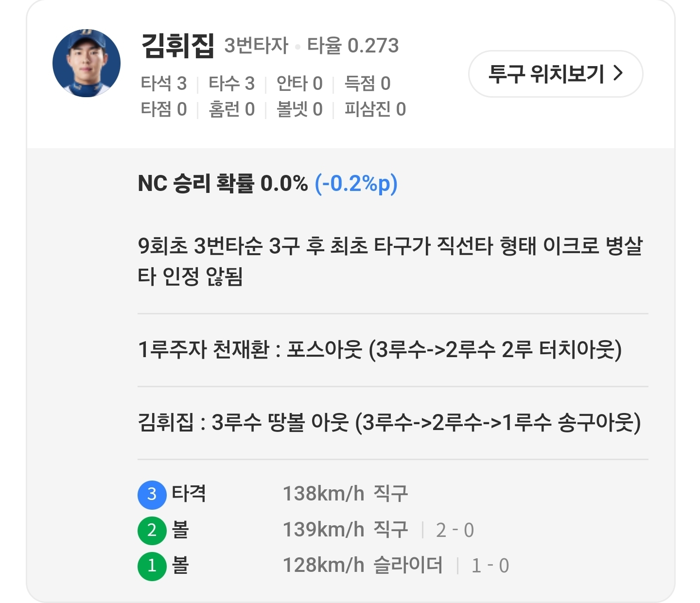
Task: Click the blue pitch number 3 circle
Action: coord(152,494)
